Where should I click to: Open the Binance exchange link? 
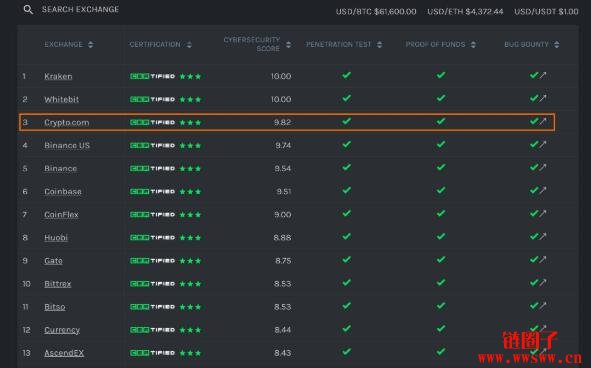[60, 169]
